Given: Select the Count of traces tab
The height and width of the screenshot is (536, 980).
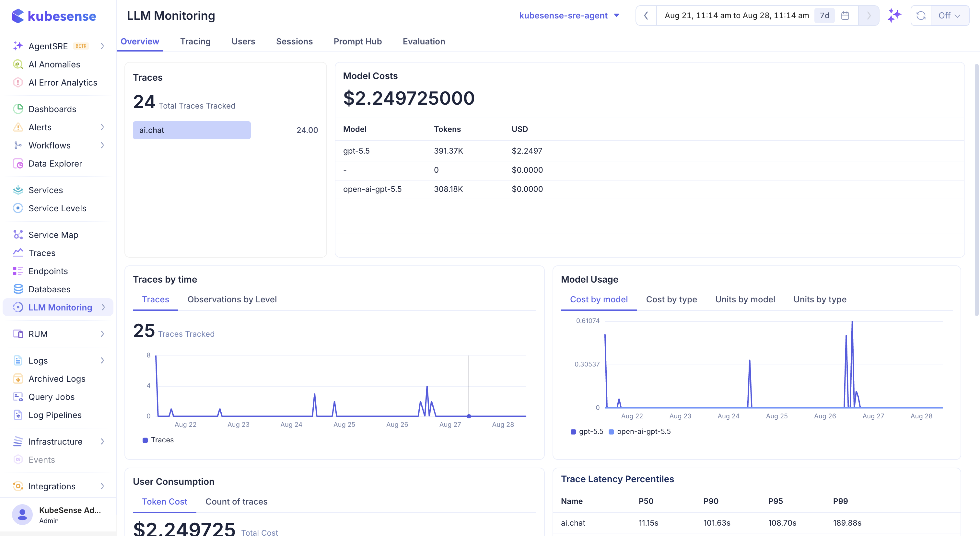Looking at the screenshot, I should [236, 501].
